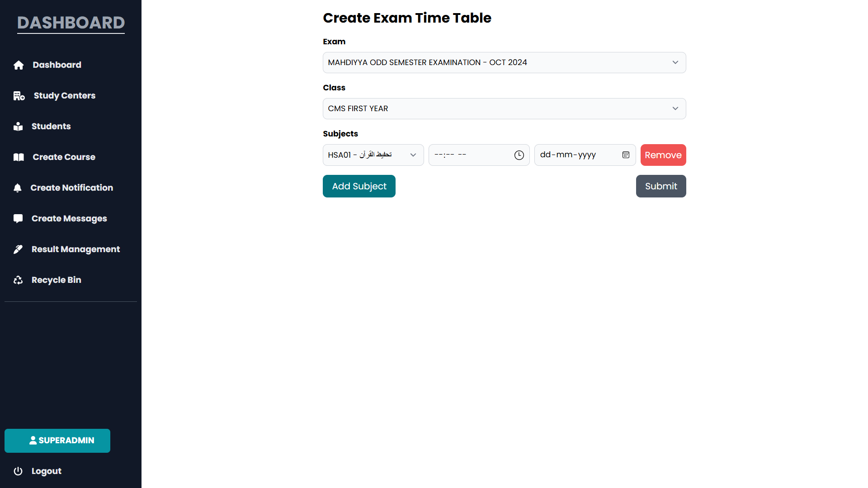Click the Dashboard home icon
Screen dimensions: 868x488
[x=19, y=65]
